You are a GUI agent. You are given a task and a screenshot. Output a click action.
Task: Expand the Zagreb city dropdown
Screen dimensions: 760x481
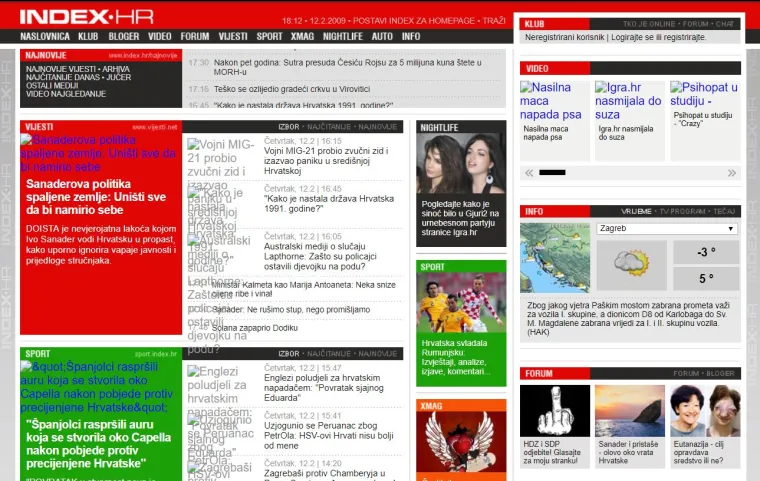[x=665, y=228]
